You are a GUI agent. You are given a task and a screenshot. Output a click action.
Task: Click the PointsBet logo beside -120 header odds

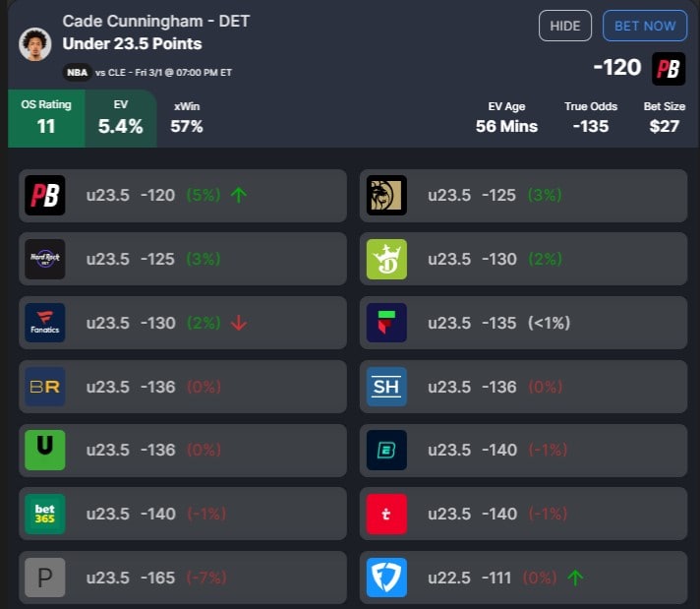(x=669, y=69)
